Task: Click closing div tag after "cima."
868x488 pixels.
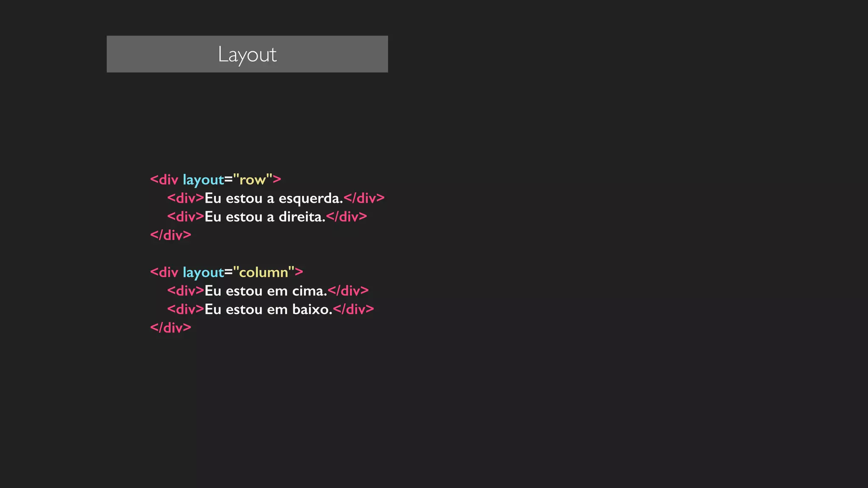Action: click(x=348, y=291)
